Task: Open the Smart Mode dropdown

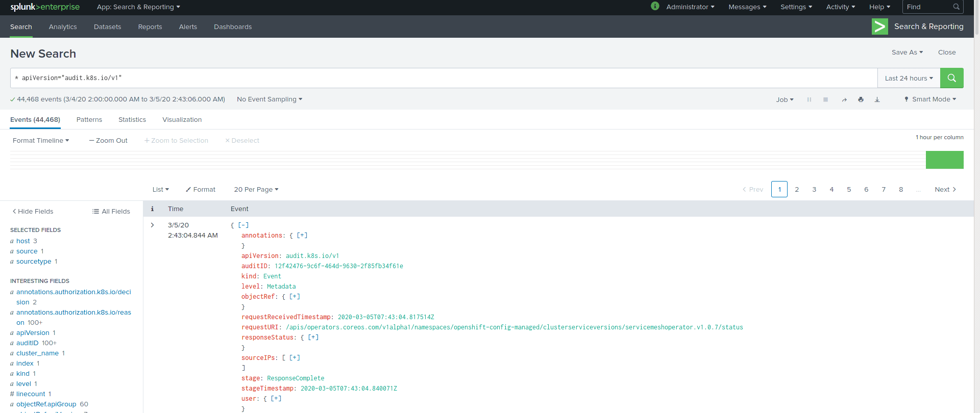Action: tap(930, 99)
